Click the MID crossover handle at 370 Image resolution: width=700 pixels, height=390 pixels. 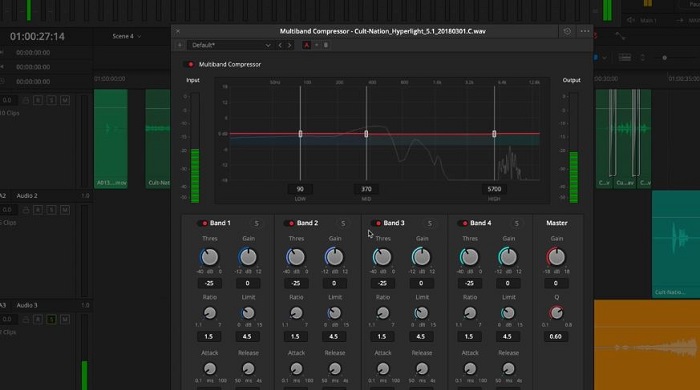point(366,134)
